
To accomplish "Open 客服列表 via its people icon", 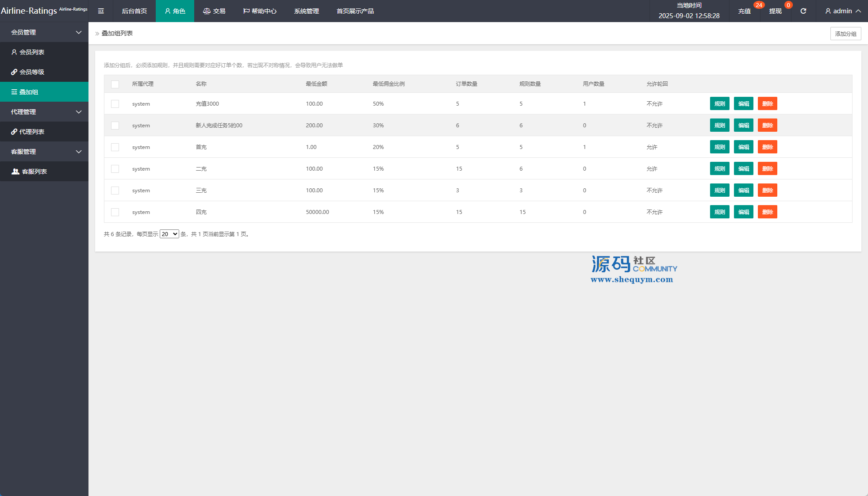I will (15, 172).
